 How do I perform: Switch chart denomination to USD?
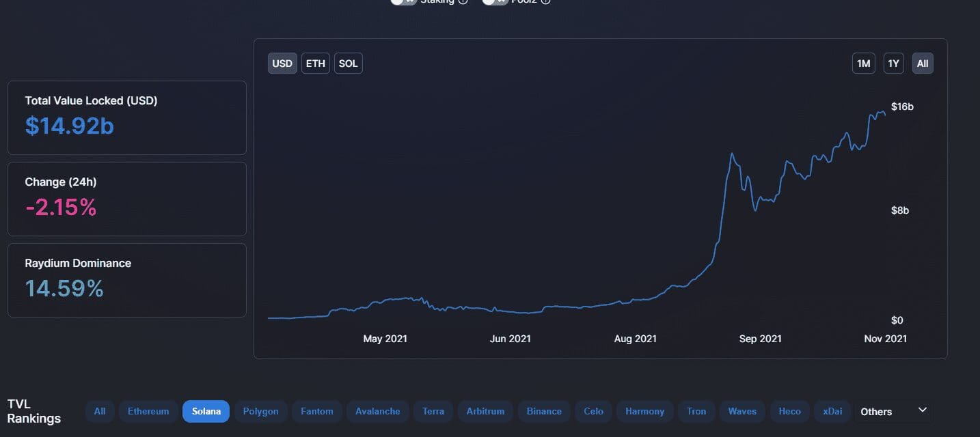(282, 64)
